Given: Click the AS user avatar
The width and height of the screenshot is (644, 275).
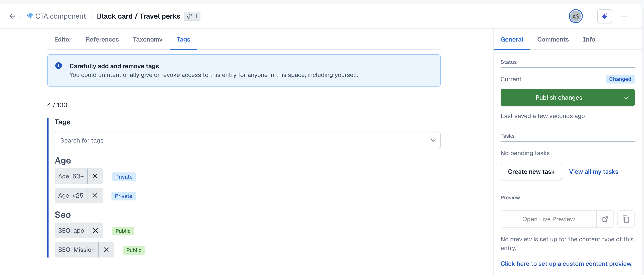Looking at the screenshot, I should [x=576, y=16].
